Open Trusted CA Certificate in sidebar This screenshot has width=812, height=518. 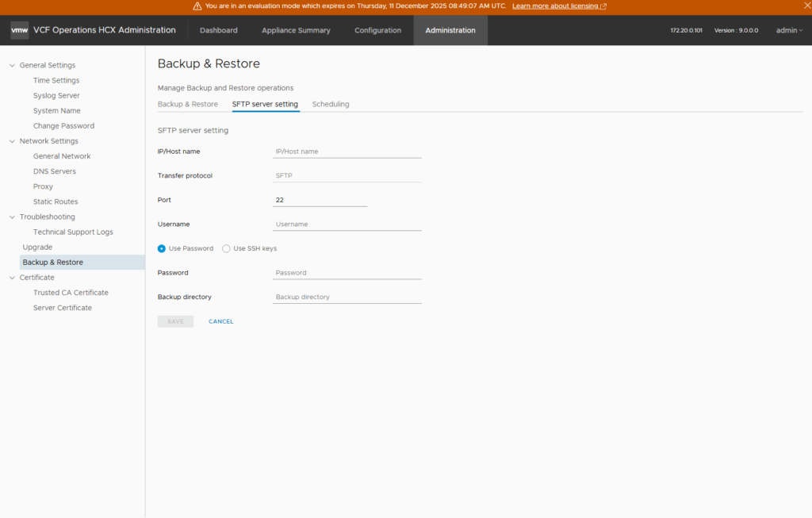click(71, 293)
